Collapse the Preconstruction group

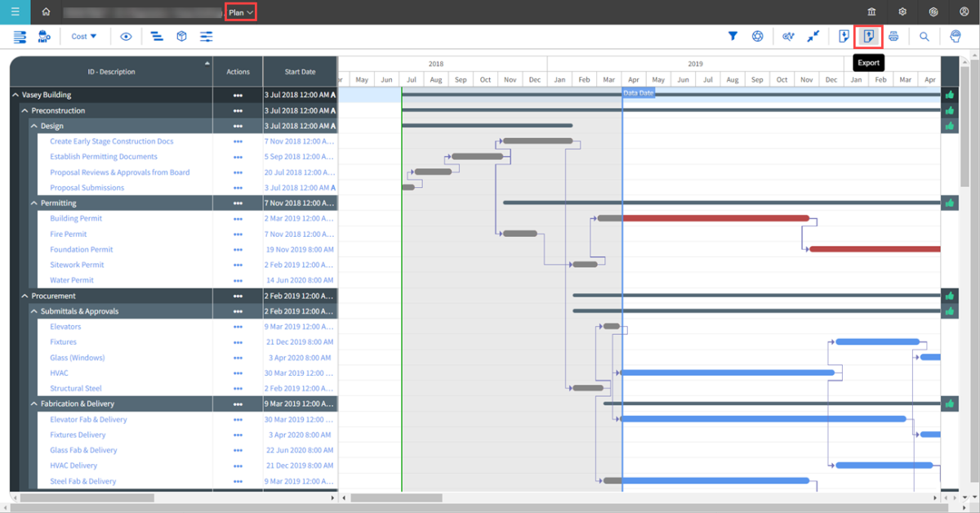[x=24, y=110]
